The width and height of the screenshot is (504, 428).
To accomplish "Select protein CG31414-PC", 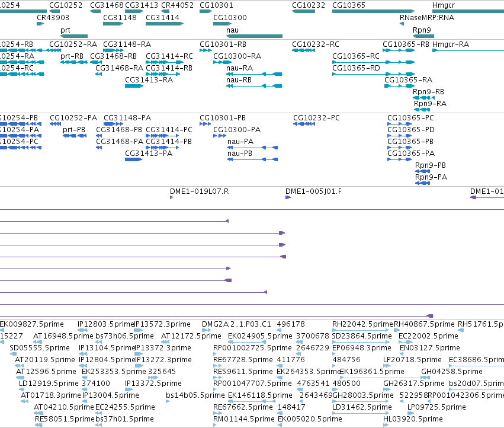I will 162,136.
